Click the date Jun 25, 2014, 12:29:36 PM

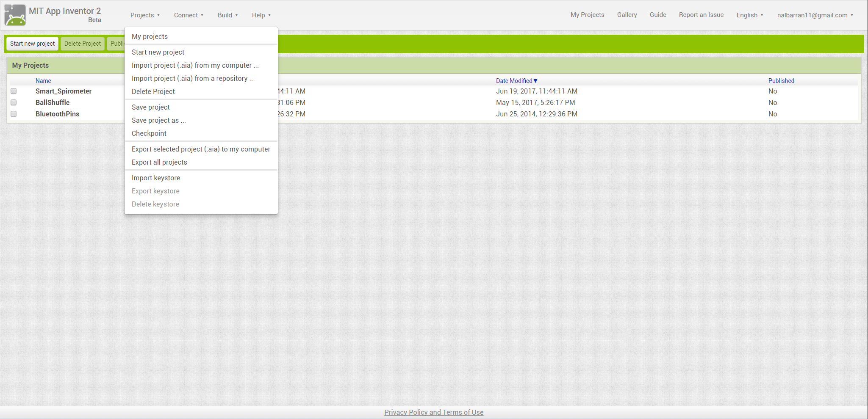(x=537, y=114)
